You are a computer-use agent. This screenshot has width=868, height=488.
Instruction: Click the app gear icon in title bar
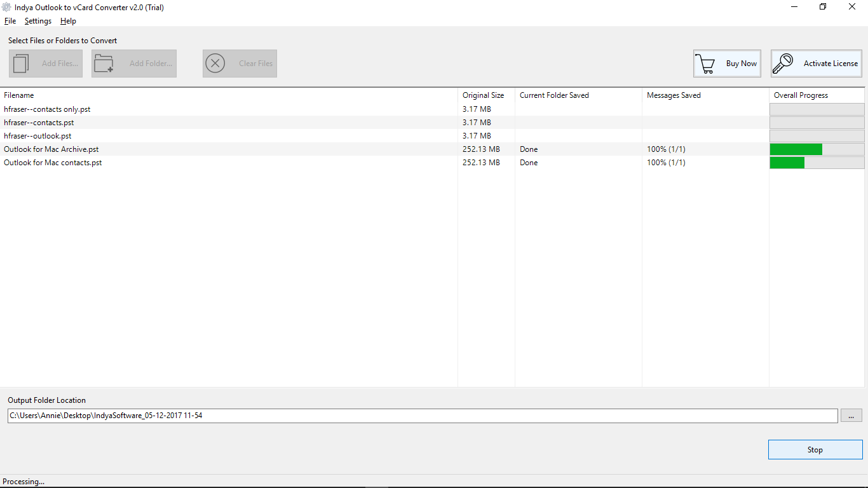click(7, 8)
